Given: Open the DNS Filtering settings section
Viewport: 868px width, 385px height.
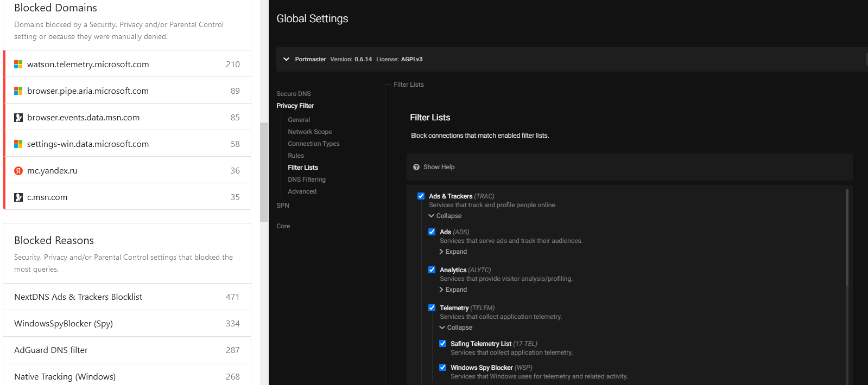Looking at the screenshot, I should 307,179.
